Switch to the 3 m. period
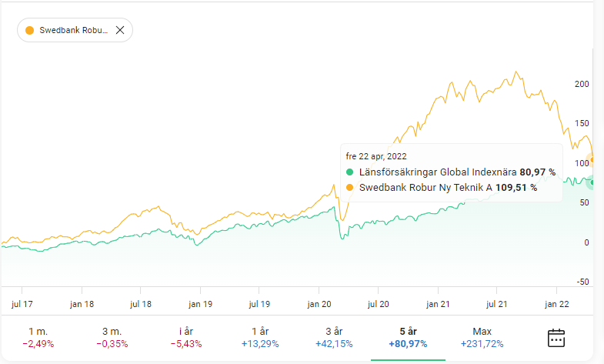The height and width of the screenshot is (364, 604). click(112, 337)
